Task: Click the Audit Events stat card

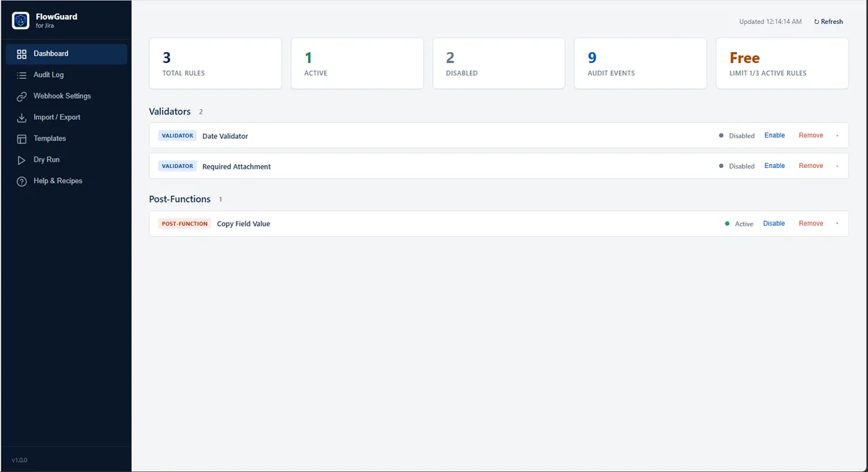Action: (641, 64)
